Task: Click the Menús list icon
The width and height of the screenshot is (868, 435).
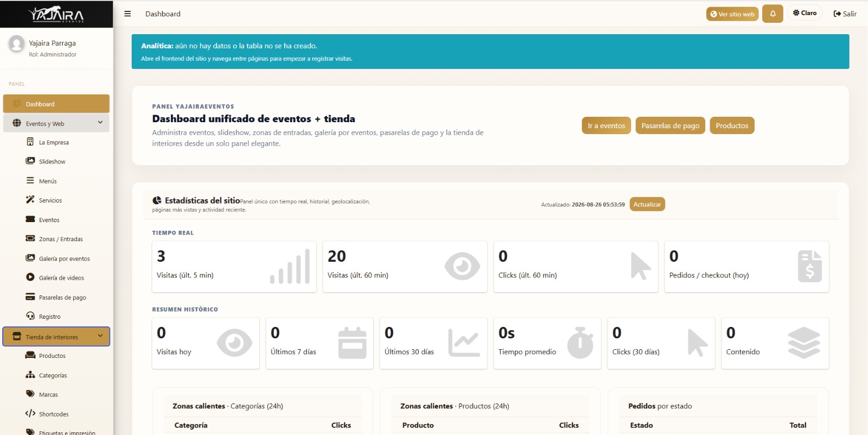Action: click(x=30, y=180)
